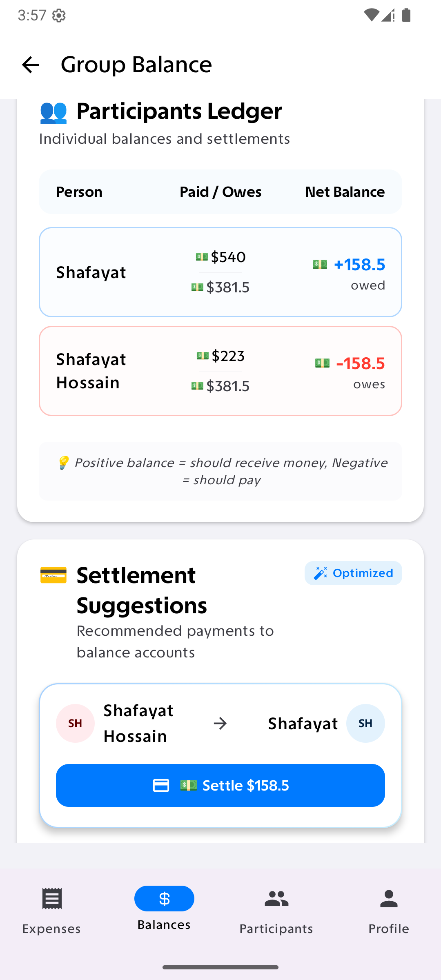Tap the positive balance hint note
Screen dimensions: 441x980
pyautogui.click(x=220, y=471)
